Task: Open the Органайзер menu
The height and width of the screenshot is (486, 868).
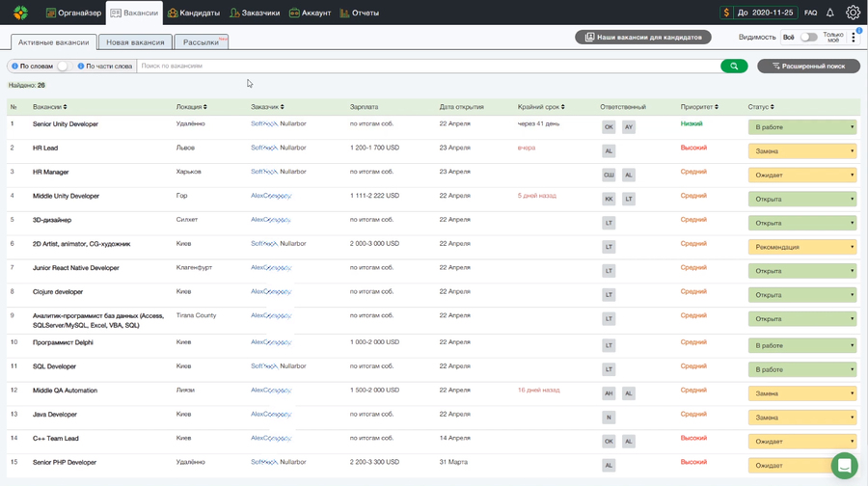Action: click(73, 13)
